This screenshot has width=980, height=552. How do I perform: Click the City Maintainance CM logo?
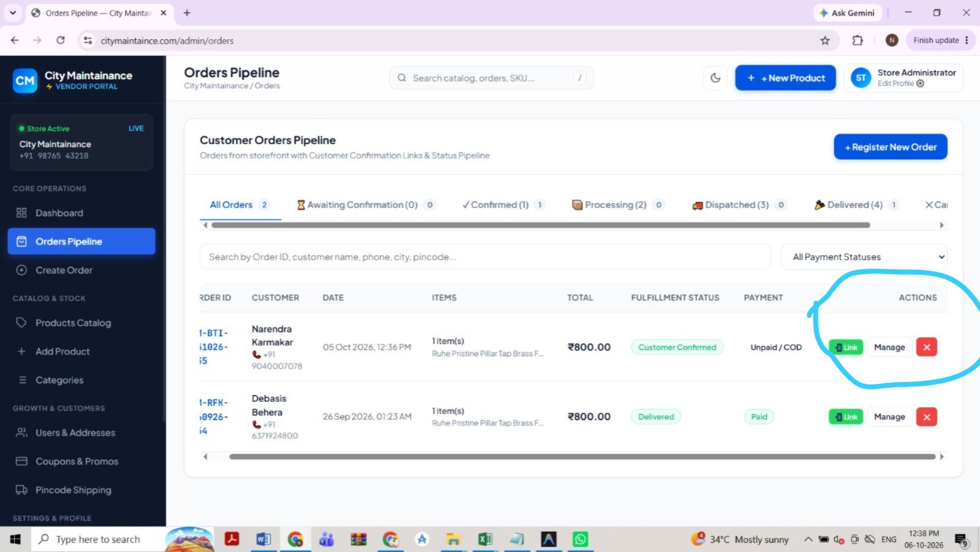[25, 80]
